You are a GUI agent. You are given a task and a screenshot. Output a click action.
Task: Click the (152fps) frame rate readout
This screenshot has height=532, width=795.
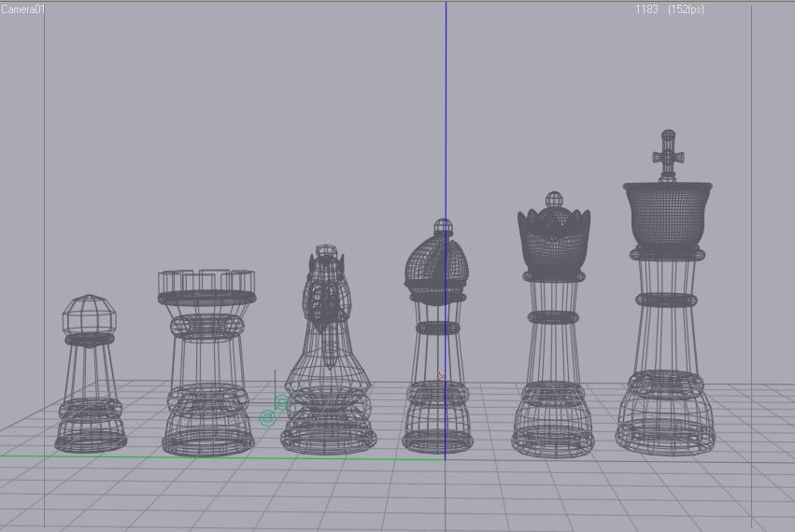click(686, 9)
